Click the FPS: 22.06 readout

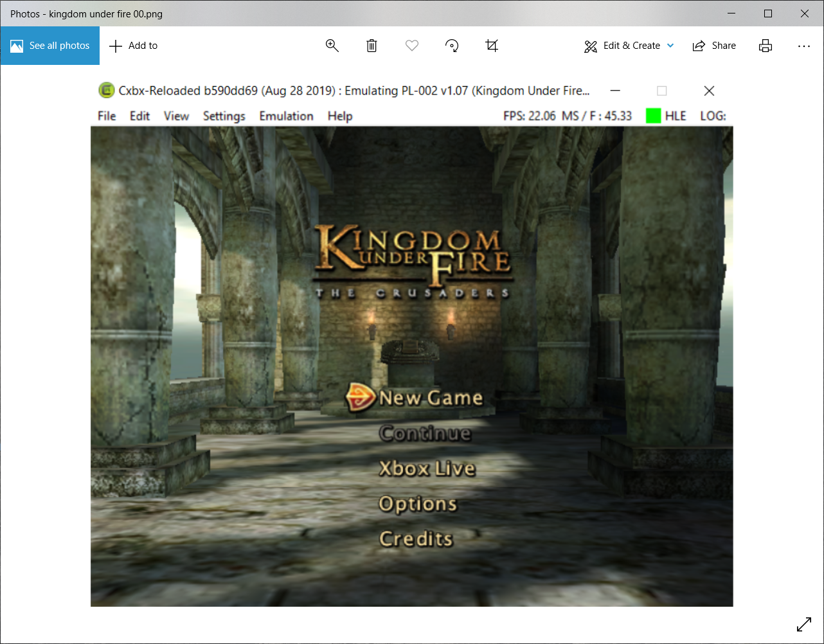(x=530, y=116)
